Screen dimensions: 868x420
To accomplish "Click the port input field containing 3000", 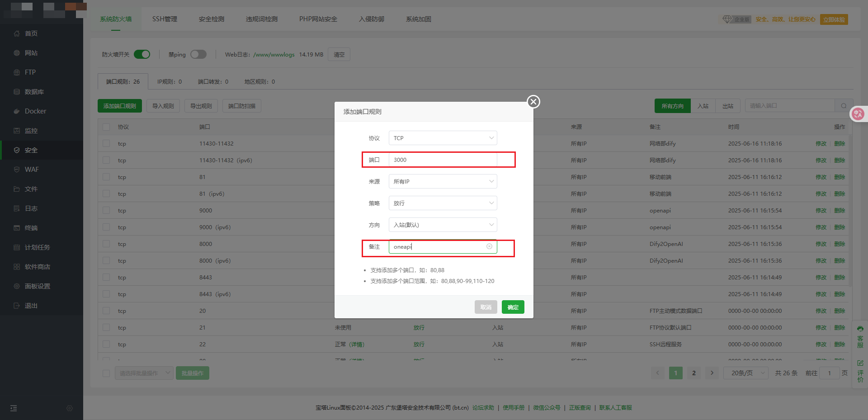I will (443, 160).
